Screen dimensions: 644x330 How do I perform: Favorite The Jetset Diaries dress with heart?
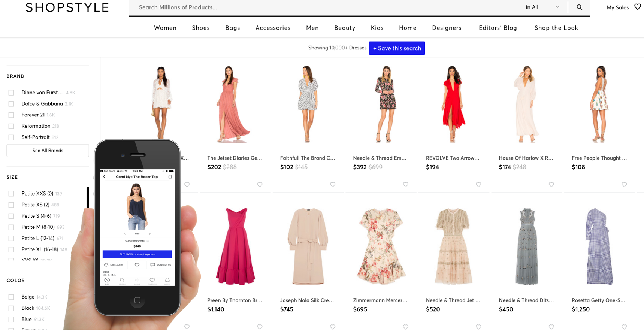coord(260,184)
